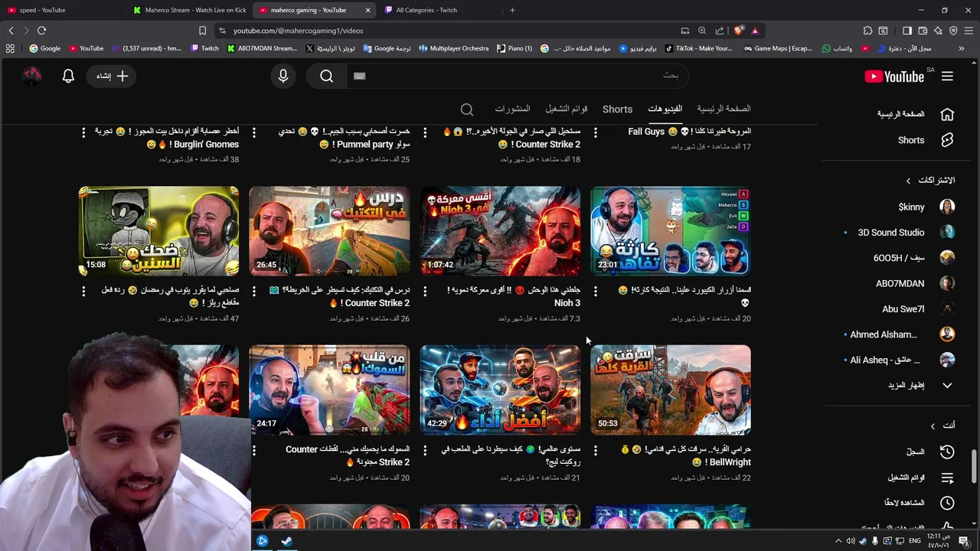Open the on-screen keyboard in search box
The image size is (980, 551).
pyautogui.click(x=360, y=76)
